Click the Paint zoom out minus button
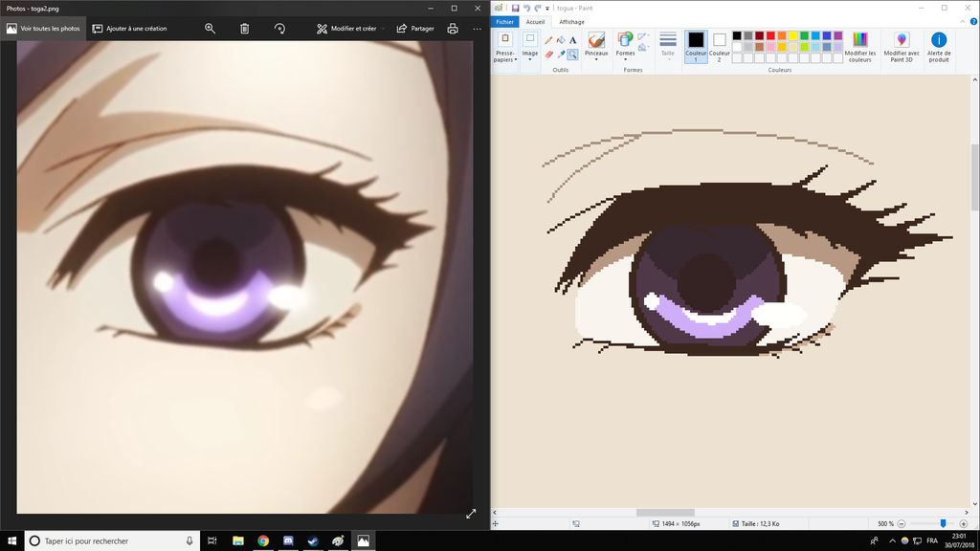 coord(902,523)
